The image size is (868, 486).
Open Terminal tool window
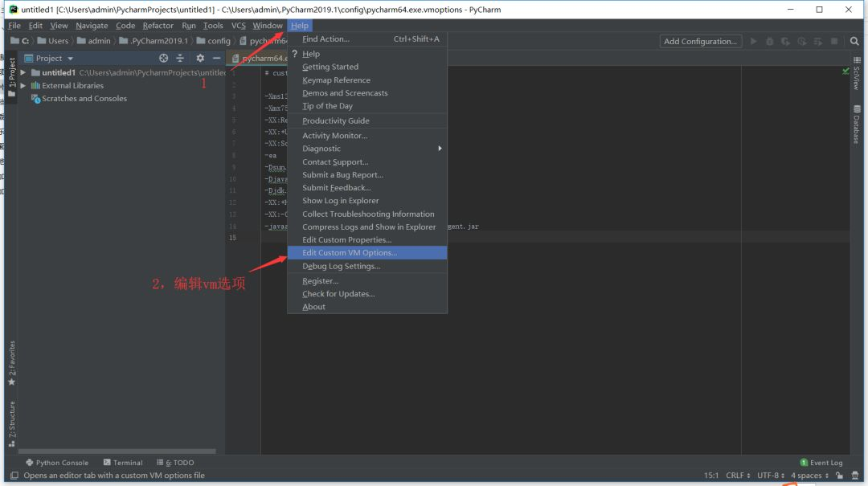123,463
